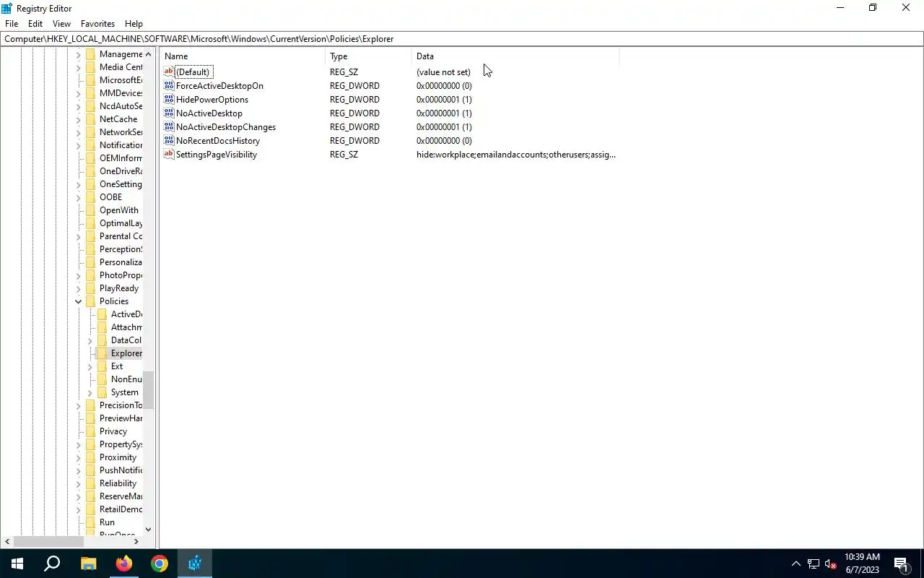Open the View menu

tap(61, 24)
